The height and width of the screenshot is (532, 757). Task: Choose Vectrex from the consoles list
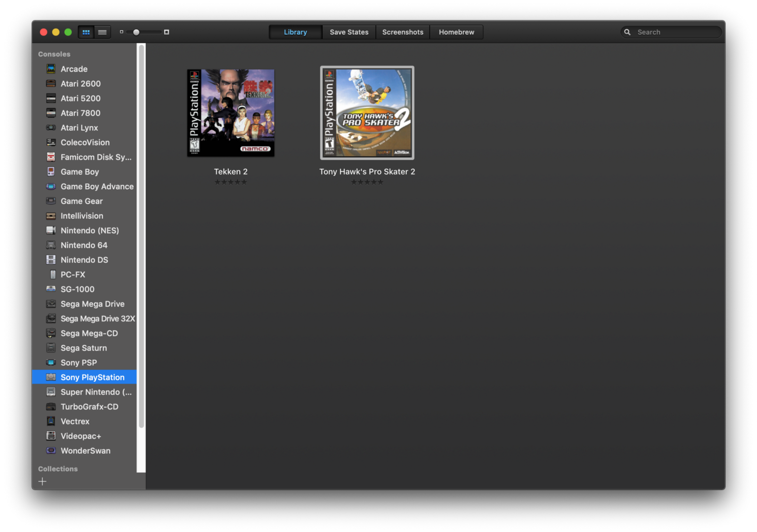click(x=84, y=422)
